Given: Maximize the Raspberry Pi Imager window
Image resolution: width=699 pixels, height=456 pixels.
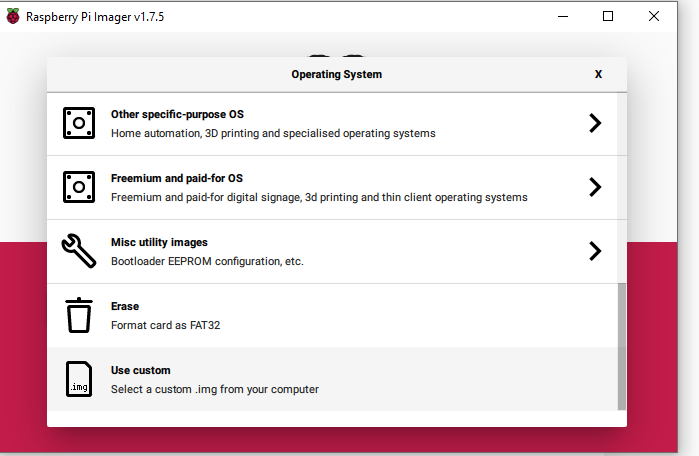Looking at the screenshot, I should point(608,16).
